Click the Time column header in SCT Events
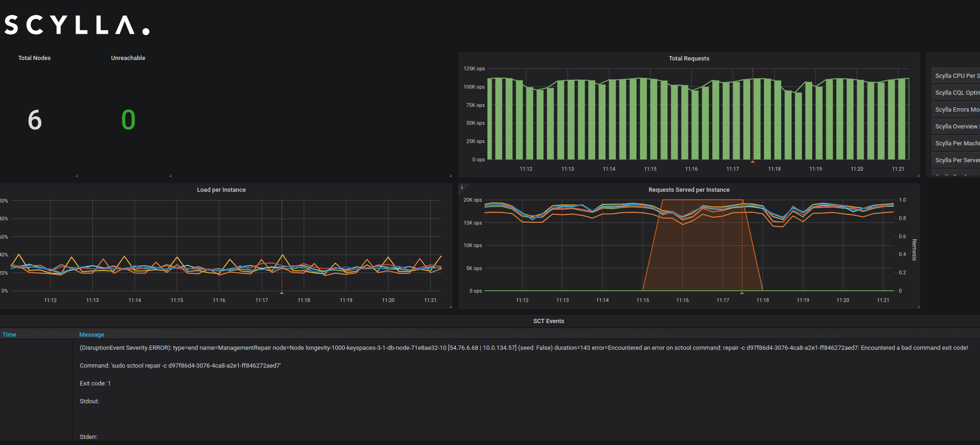The width and height of the screenshot is (980, 445). tap(9, 334)
